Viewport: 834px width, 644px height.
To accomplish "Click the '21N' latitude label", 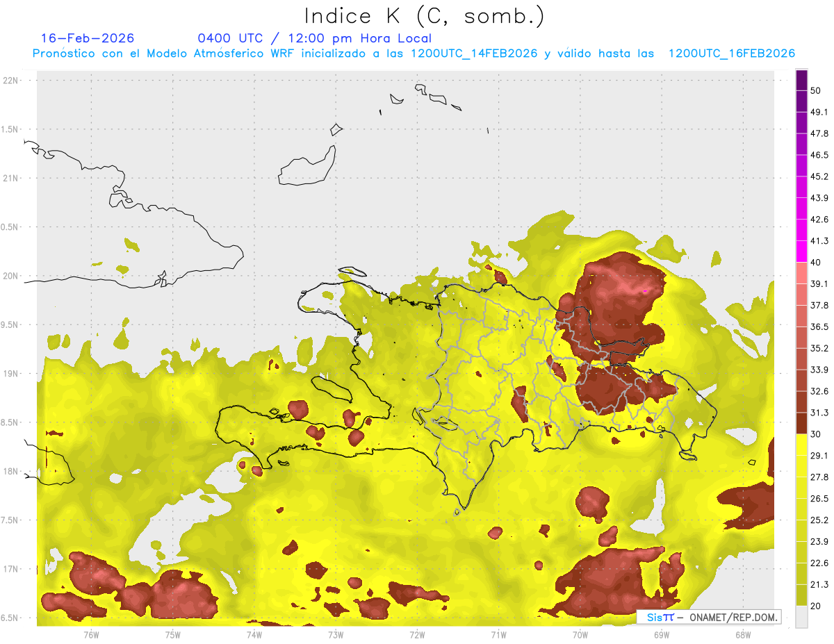I will [11, 178].
